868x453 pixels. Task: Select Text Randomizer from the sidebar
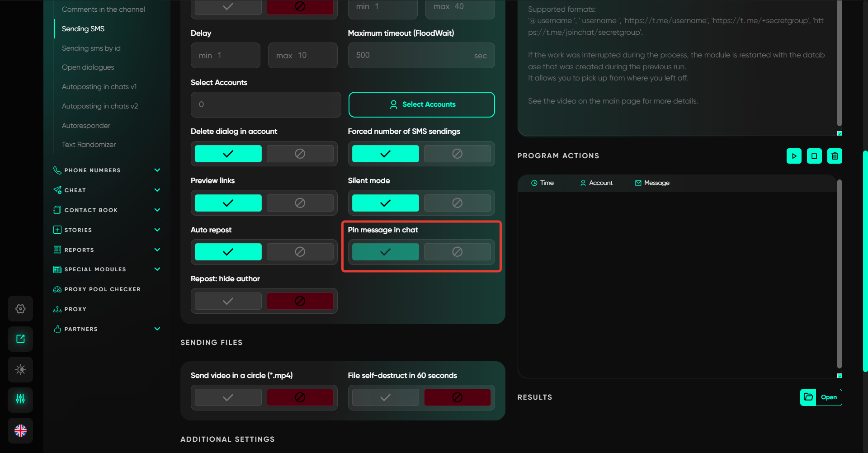(89, 145)
